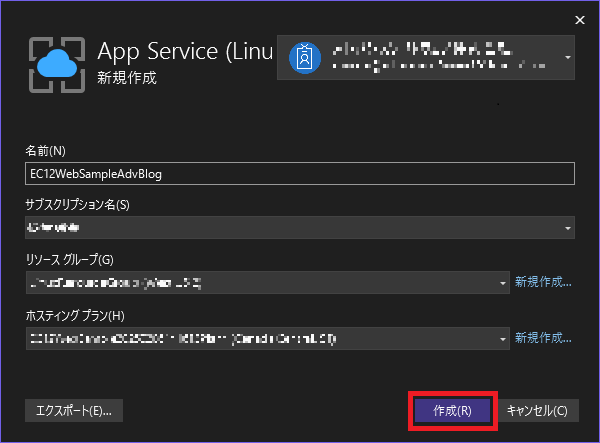
Task: Open the リソース グループ resource group dropdown
Action: (267, 283)
